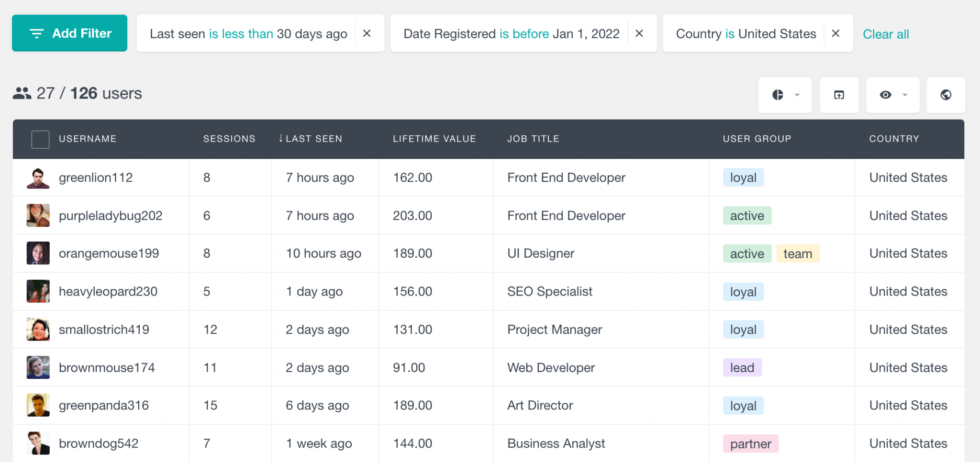Viewport: 980px width, 462px height.
Task: Open the chart visualization icon
Action: [x=779, y=95]
